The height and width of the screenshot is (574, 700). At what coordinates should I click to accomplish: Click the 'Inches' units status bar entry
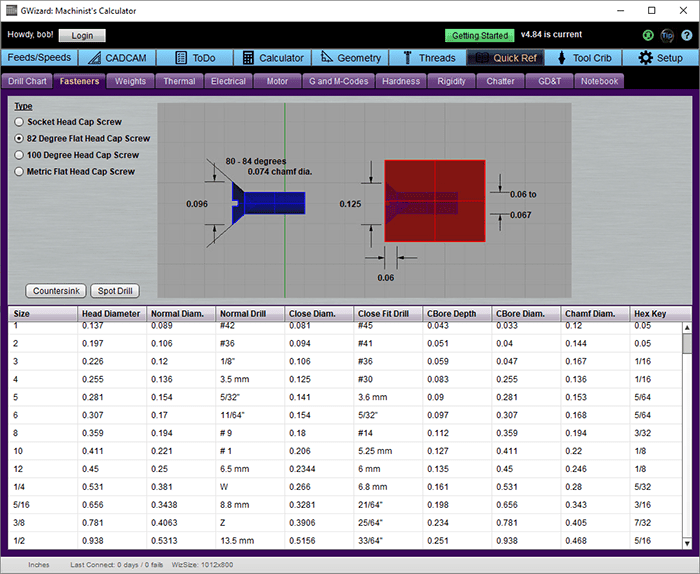pyautogui.click(x=39, y=565)
